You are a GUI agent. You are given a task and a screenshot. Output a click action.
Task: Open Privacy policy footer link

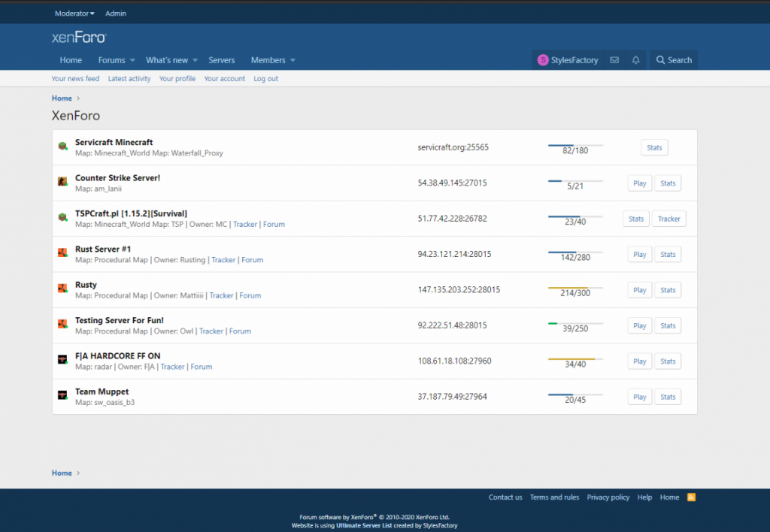pos(608,497)
